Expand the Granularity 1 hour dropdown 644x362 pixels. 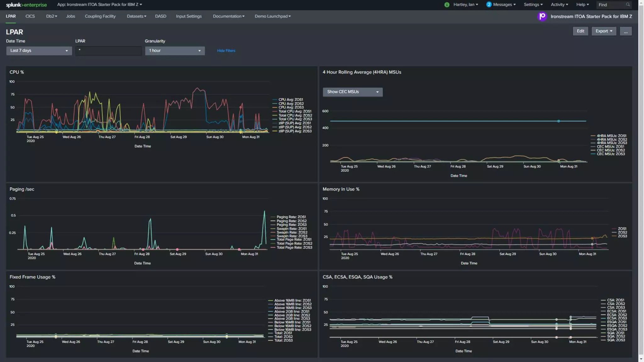175,51
